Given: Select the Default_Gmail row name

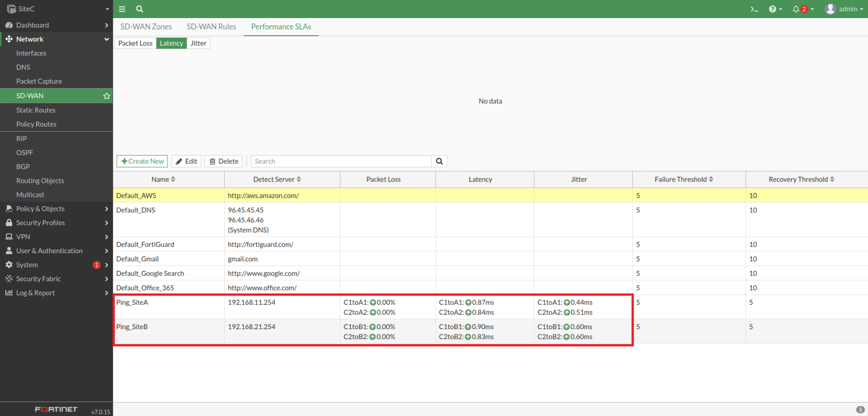Looking at the screenshot, I should click(137, 259).
